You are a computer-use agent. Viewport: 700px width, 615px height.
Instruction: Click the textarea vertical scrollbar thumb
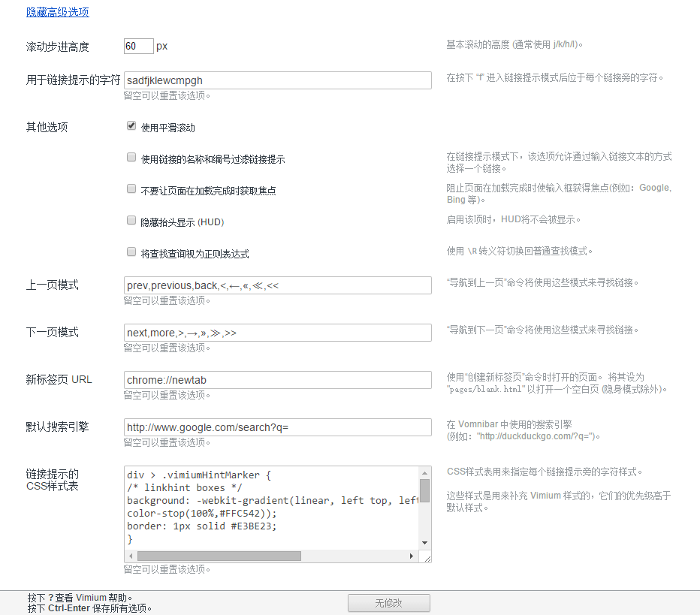[425, 491]
